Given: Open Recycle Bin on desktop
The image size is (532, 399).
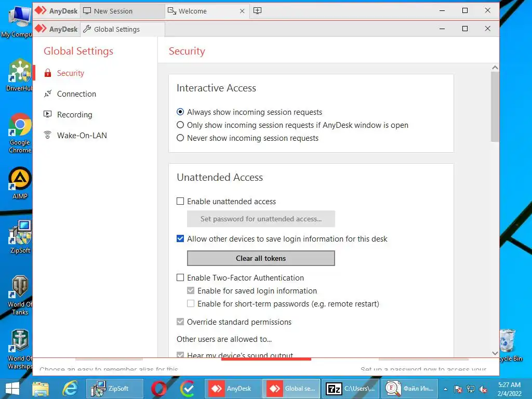Looking at the screenshot, I should point(510,345).
